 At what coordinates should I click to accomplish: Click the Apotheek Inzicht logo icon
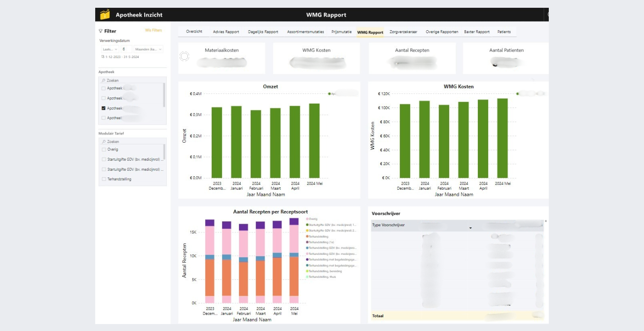(x=105, y=15)
